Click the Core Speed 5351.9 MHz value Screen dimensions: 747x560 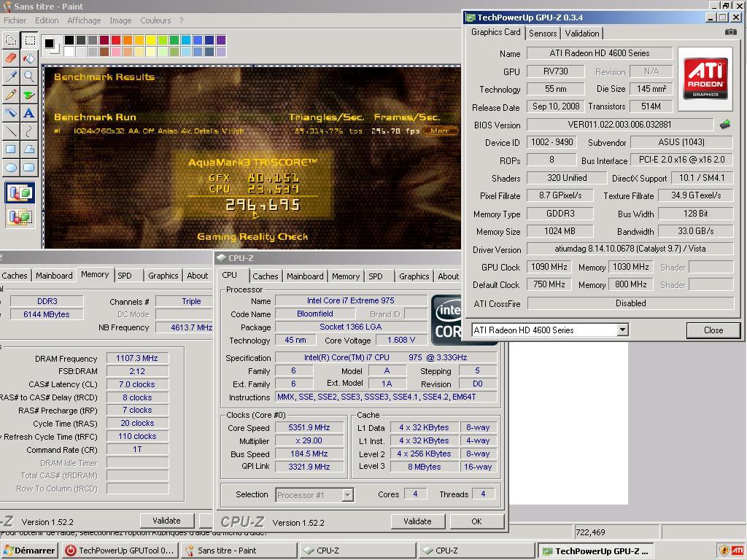(x=309, y=427)
